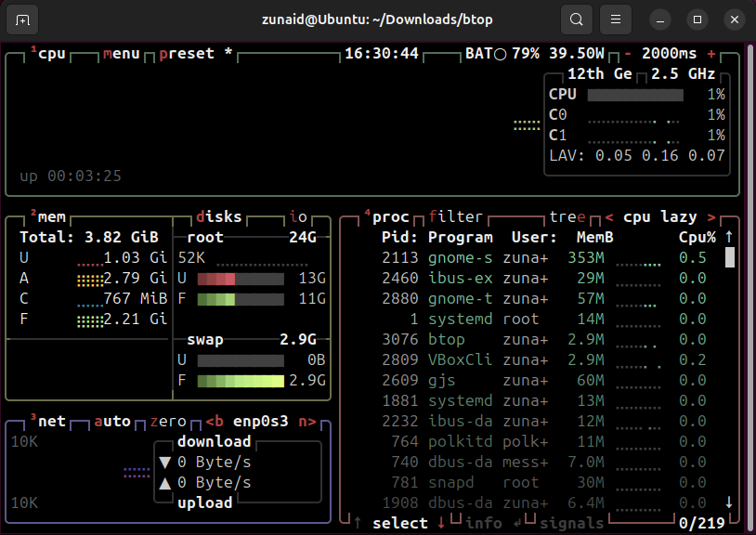Switch the disks panel to io view
The width and height of the screenshot is (756, 535).
pyautogui.click(x=297, y=216)
